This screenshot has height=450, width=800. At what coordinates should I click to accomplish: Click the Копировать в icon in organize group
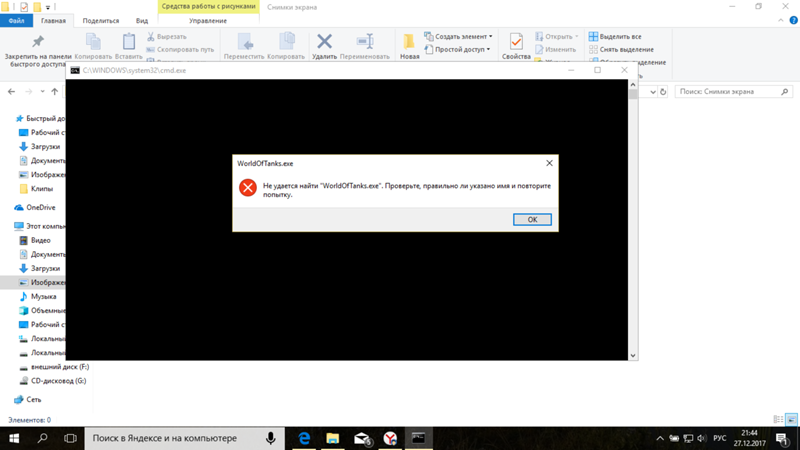286,41
